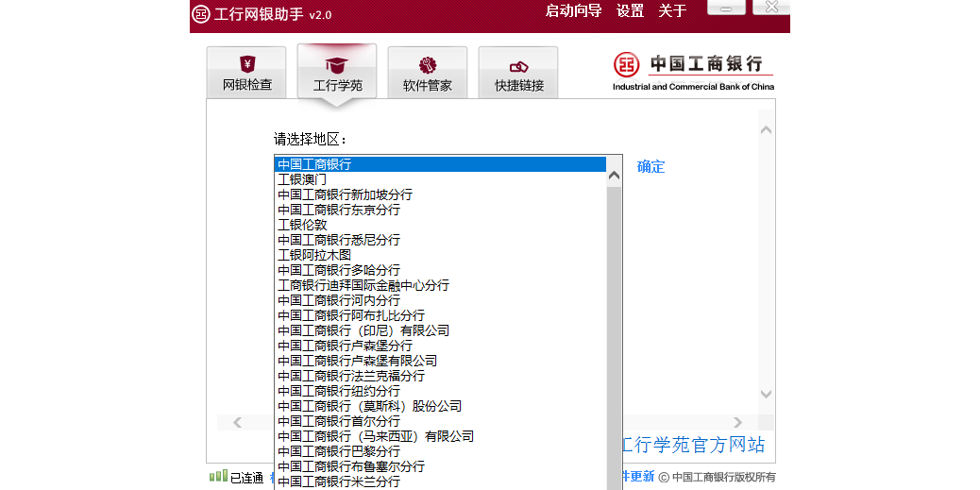The width and height of the screenshot is (980, 490).
Task: Select 中国工商银行新加坡分行 in the list
Action: (440, 194)
